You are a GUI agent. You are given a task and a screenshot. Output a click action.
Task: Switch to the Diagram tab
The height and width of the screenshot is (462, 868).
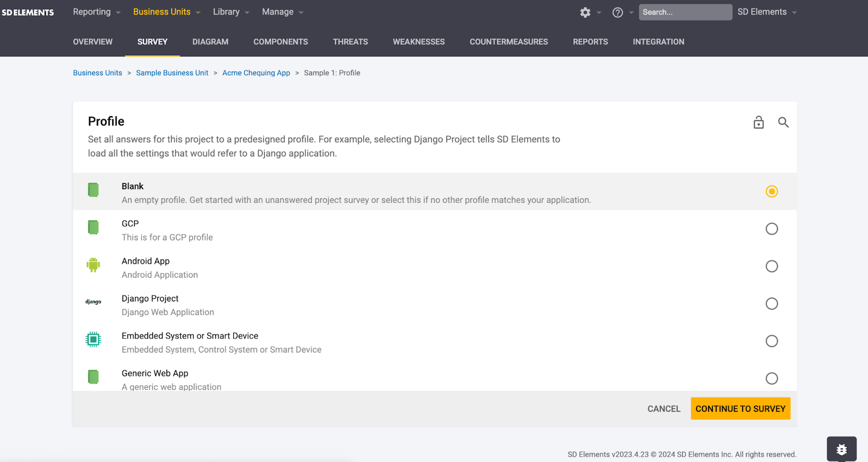[x=210, y=42]
